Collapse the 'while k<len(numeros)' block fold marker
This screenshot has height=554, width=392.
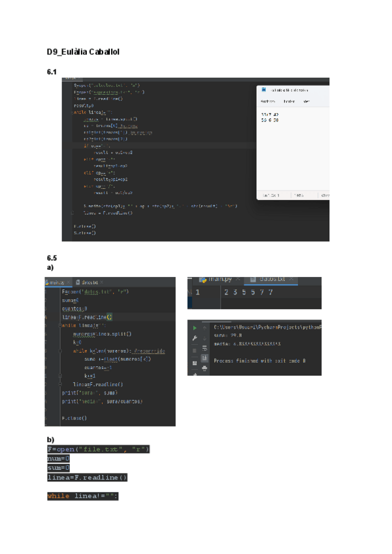click(60, 351)
